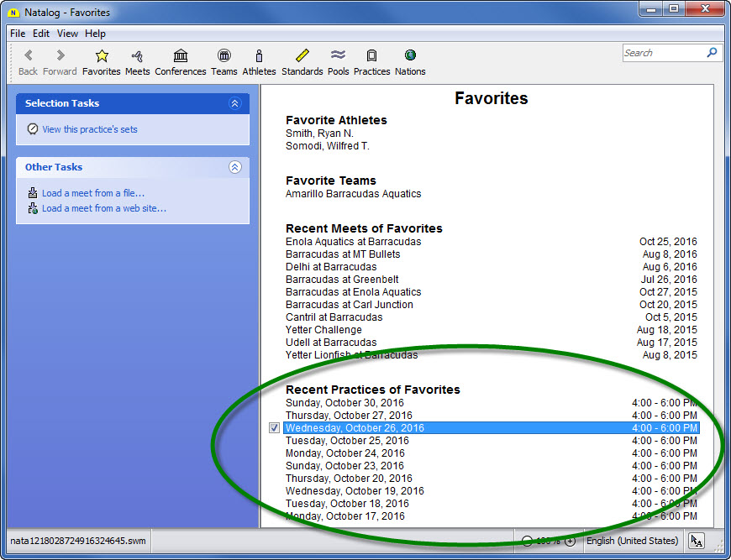
Task: Go to Teams via toolbar icon
Action: (224, 56)
